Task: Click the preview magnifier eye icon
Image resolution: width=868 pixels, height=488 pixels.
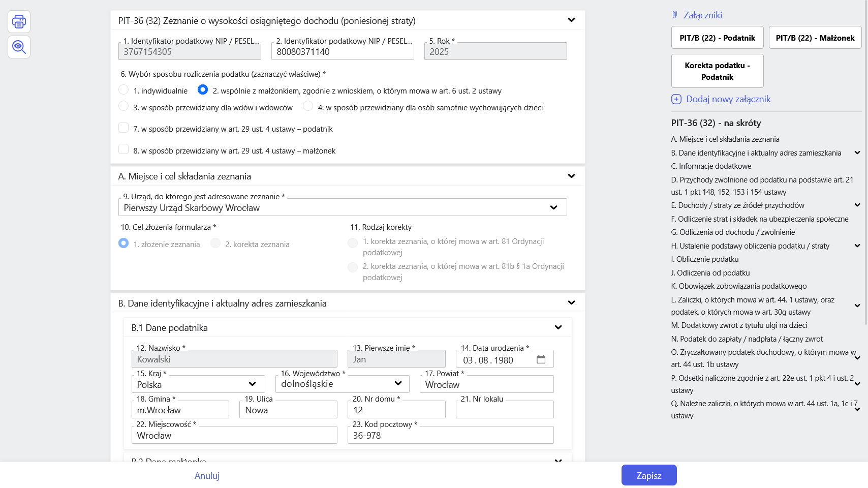Action: (x=19, y=47)
